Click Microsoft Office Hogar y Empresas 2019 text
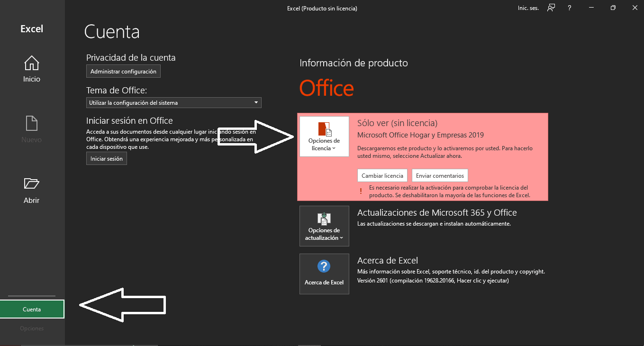This screenshot has width=644, height=346. 420,135
